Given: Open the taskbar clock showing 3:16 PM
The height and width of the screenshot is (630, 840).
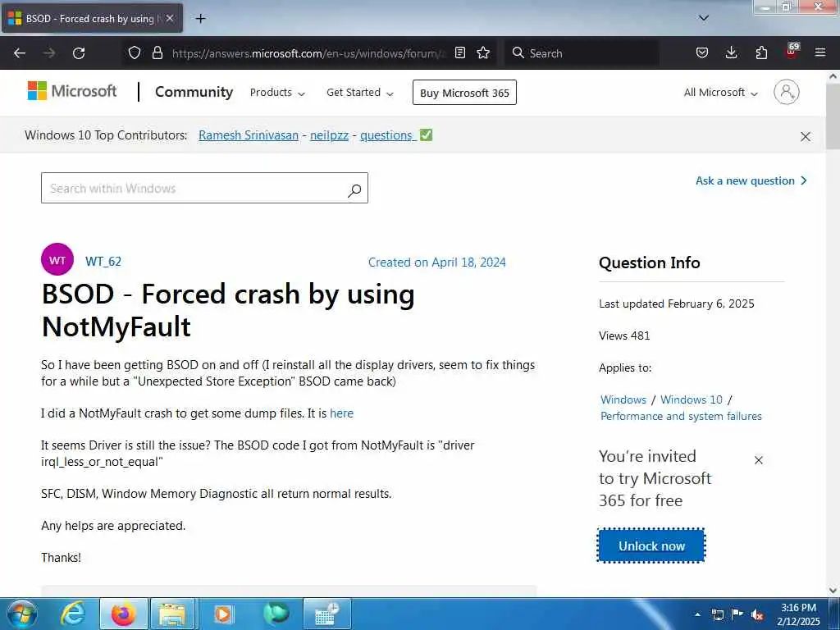Looking at the screenshot, I should 798,614.
